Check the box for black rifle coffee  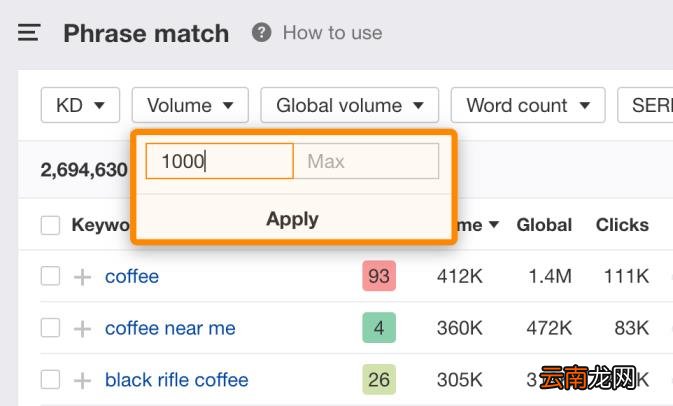click(50, 380)
